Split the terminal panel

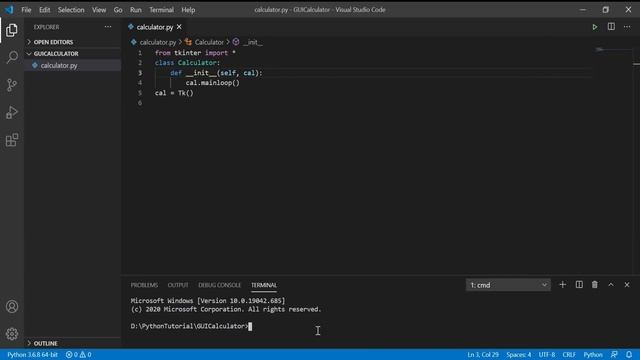(579, 284)
